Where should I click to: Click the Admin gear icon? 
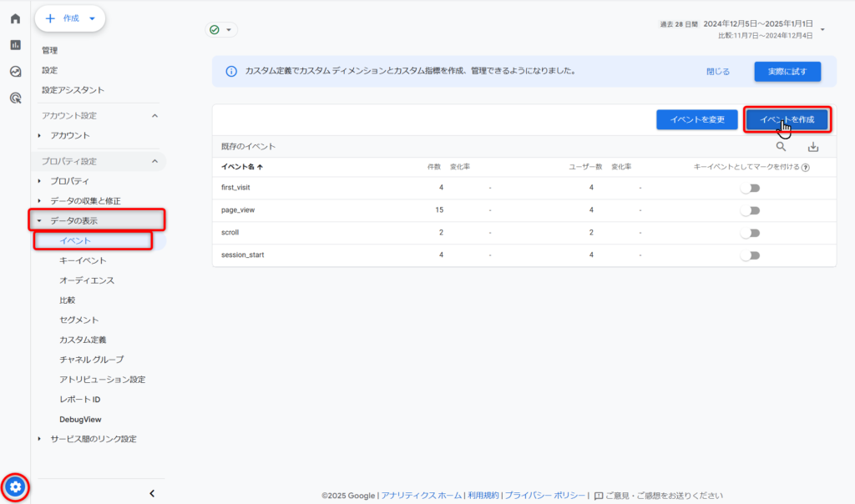tap(16, 486)
